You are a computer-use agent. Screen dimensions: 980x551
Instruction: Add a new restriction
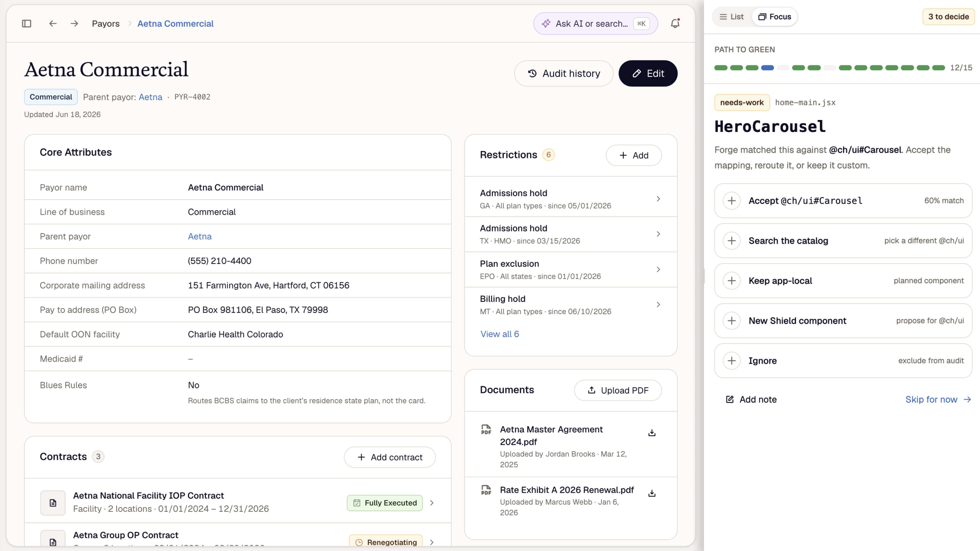pos(633,155)
